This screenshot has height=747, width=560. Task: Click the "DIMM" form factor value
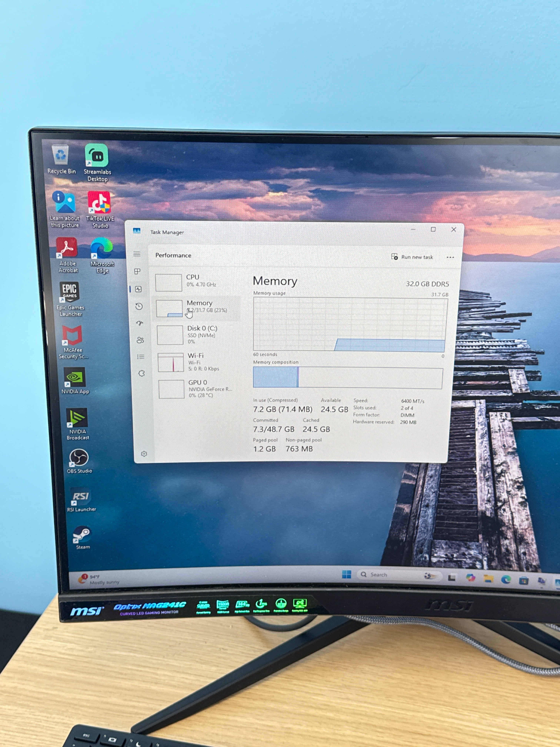(x=407, y=415)
